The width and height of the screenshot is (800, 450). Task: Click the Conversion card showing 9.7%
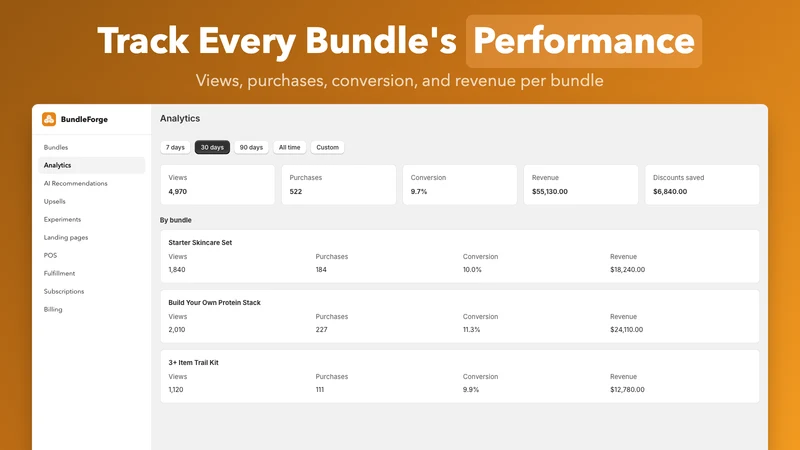point(460,185)
